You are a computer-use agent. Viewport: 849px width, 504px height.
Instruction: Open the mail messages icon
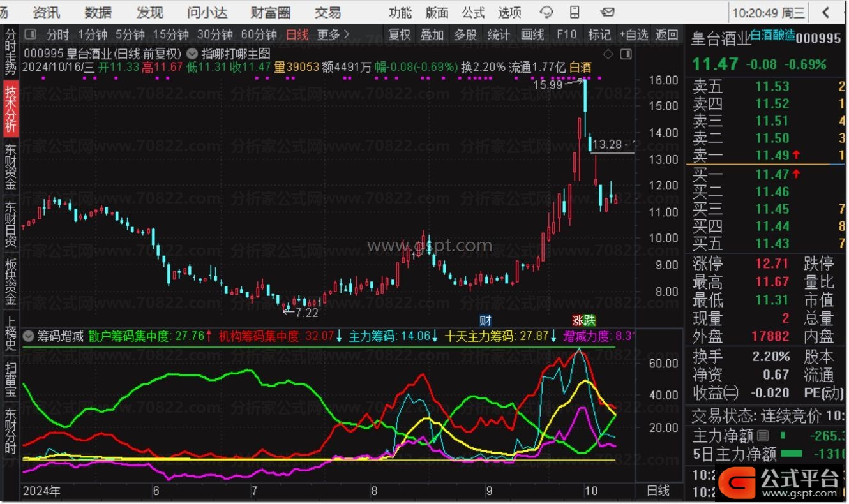click(607, 12)
